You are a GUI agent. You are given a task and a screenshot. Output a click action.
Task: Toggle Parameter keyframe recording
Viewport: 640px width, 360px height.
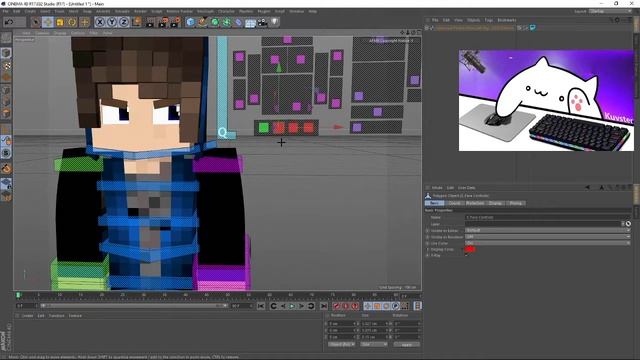click(x=396, y=306)
